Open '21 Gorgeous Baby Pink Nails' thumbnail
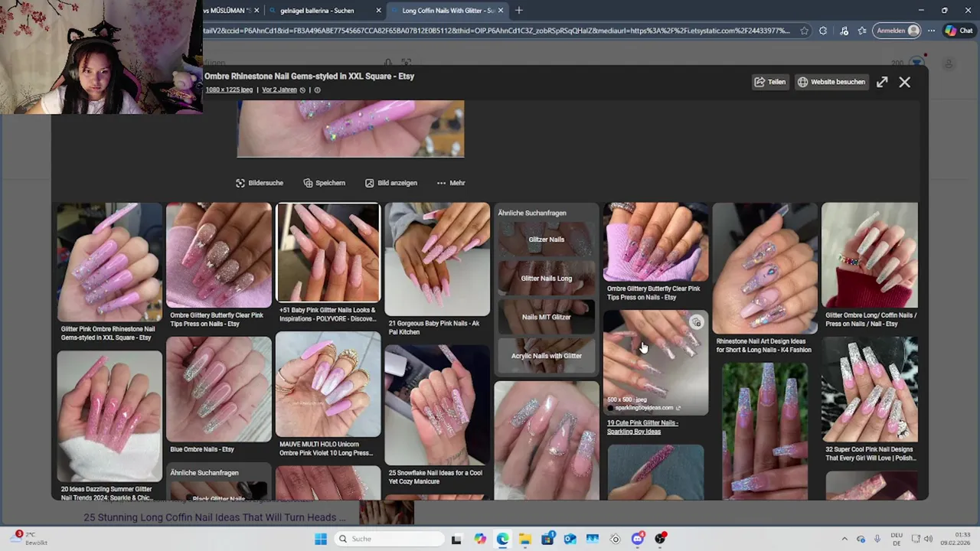Image resolution: width=980 pixels, height=551 pixels. point(437,259)
